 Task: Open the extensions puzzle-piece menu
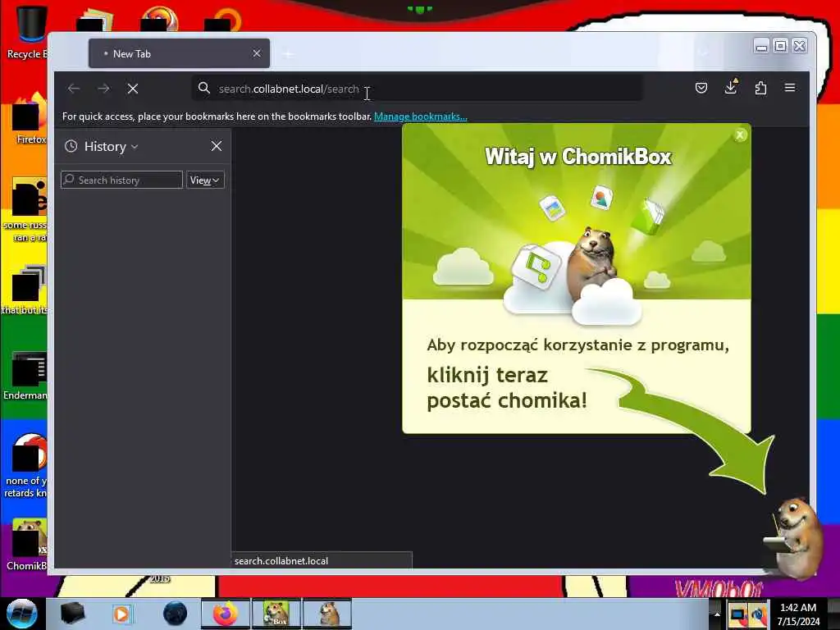pyautogui.click(x=760, y=88)
